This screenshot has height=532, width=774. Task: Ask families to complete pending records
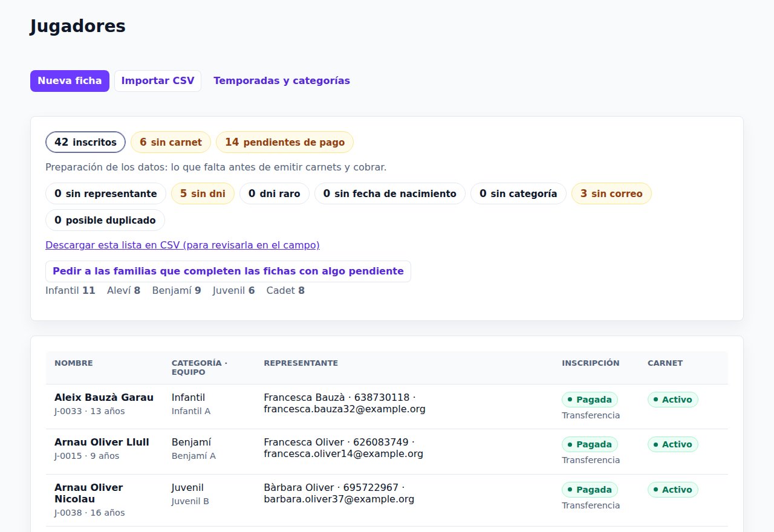[228, 271]
